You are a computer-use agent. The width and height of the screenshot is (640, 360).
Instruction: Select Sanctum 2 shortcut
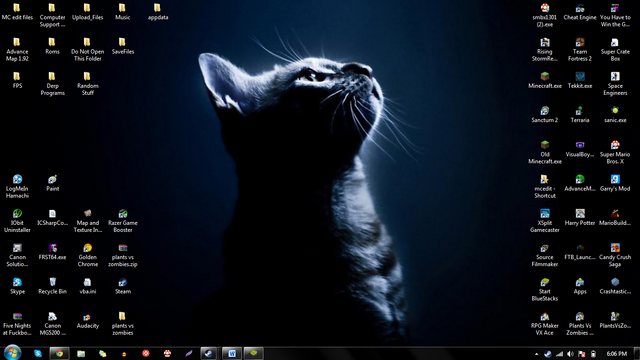click(544, 115)
